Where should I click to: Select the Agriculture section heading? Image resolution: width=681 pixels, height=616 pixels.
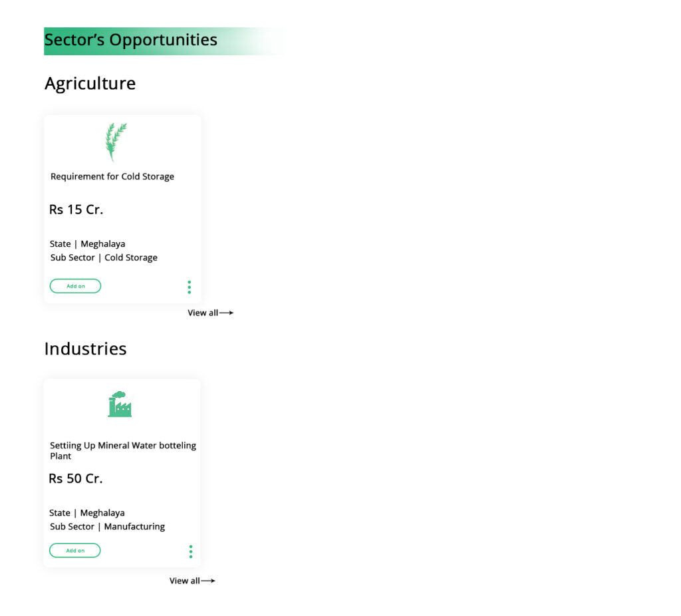point(90,83)
